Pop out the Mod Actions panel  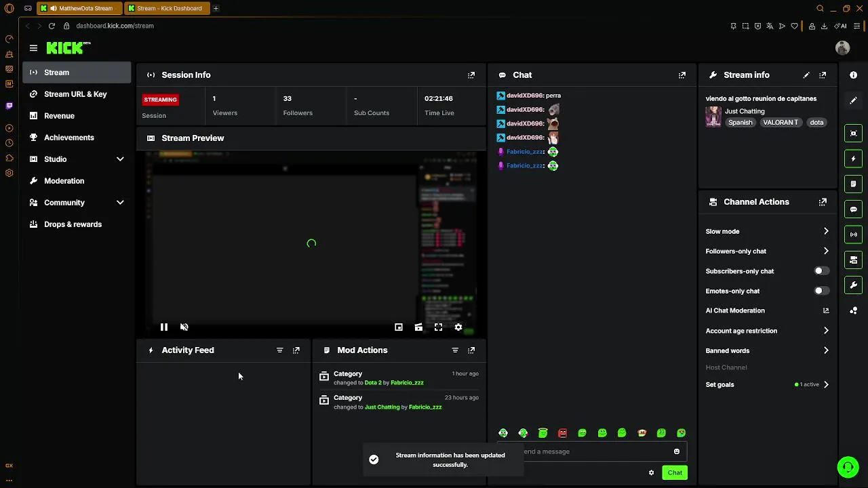(471, 350)
